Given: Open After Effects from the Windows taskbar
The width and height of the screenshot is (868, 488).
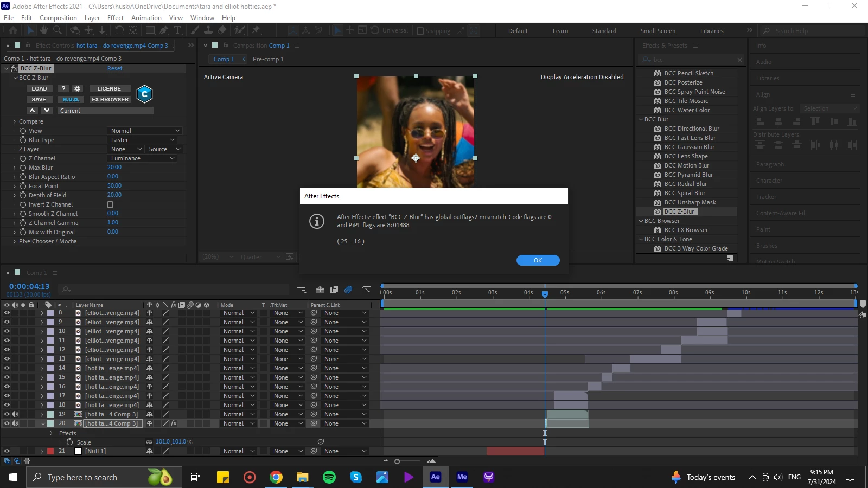Looking at the screenshot, I should (x=435, y=477).
